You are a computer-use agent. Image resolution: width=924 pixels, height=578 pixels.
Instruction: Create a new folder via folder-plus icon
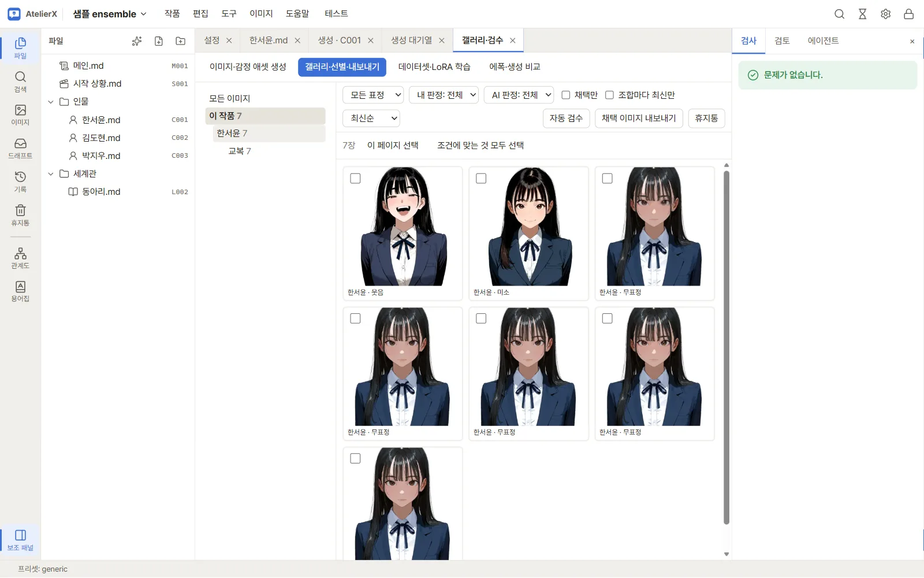click(x=181, y=41)
